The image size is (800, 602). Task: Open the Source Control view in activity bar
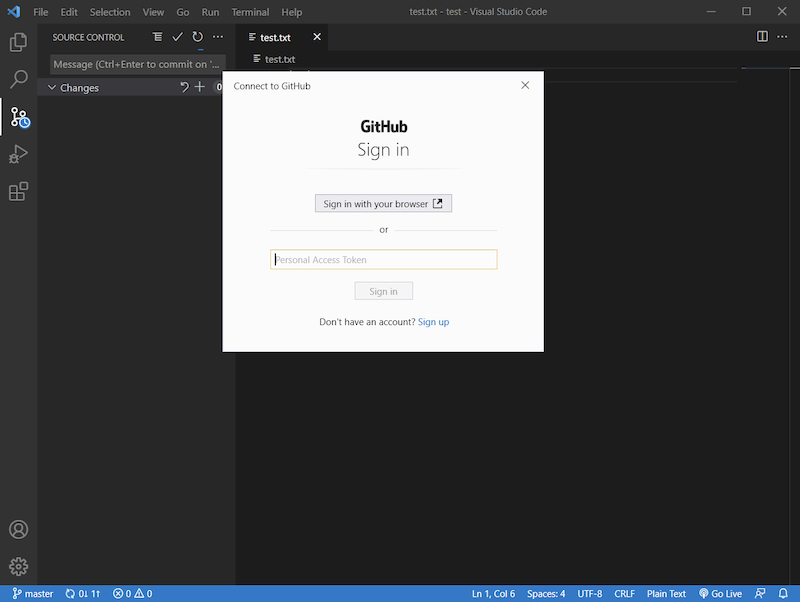(x=18, y=117)
